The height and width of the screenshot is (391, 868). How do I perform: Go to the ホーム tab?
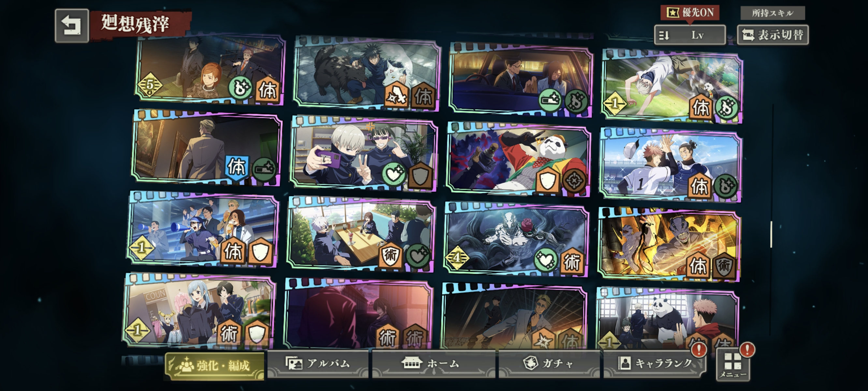[434, 364]
